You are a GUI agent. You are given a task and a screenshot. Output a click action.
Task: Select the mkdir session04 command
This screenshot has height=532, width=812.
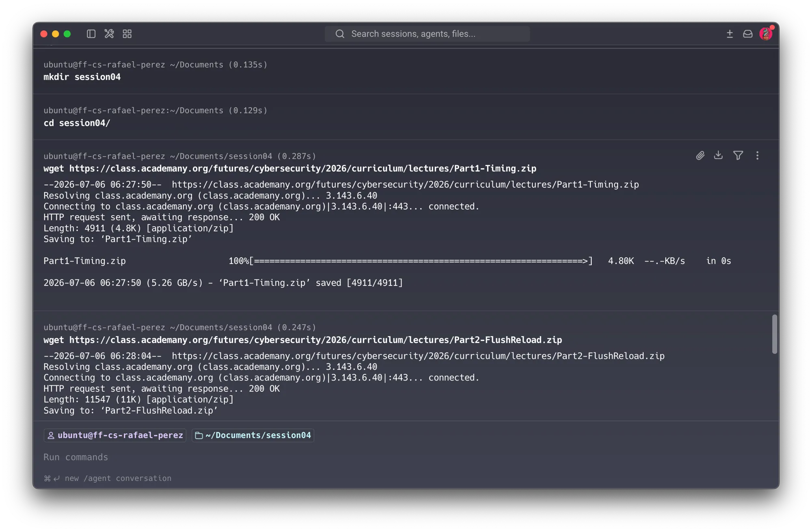[x=82, y=77]
